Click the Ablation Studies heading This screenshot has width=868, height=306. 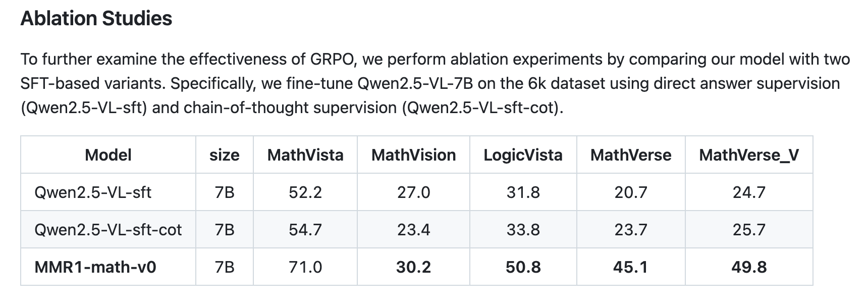coord(96,19)
